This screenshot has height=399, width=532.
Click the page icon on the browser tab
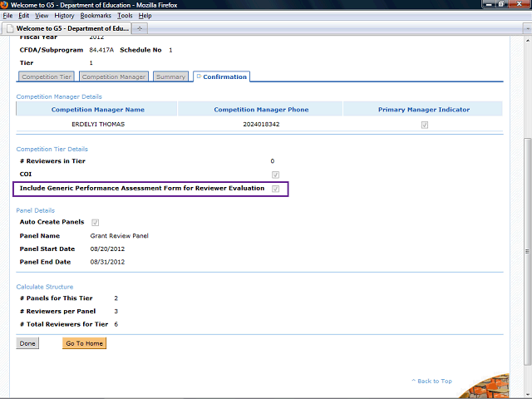pos(10,28)
